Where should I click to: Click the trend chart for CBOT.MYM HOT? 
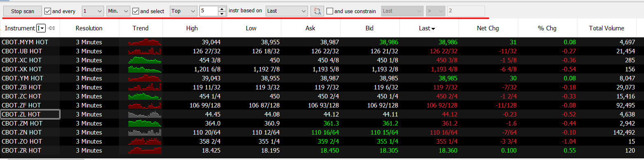[145, 42]
